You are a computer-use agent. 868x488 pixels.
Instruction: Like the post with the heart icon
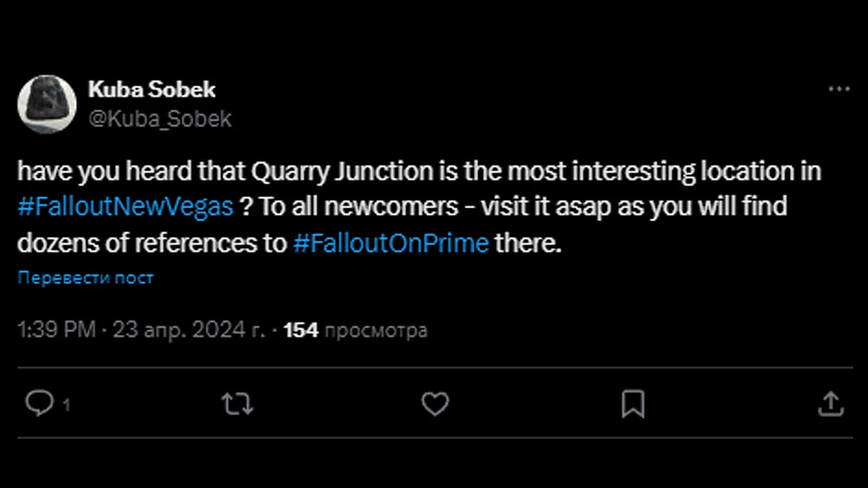[x=435, y=403]
